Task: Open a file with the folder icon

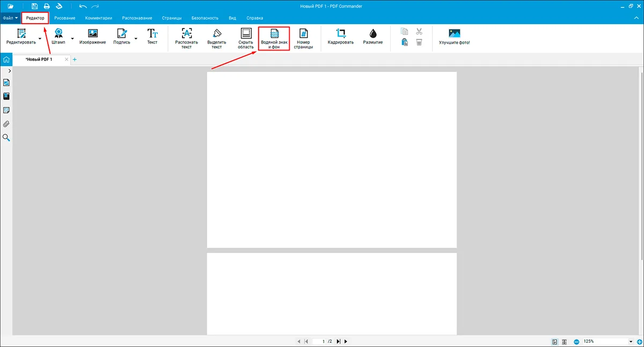Action: pos(11,6)
